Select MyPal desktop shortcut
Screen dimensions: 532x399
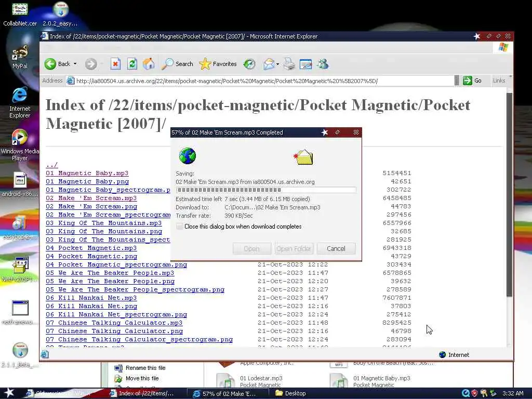tap(20, 57)
